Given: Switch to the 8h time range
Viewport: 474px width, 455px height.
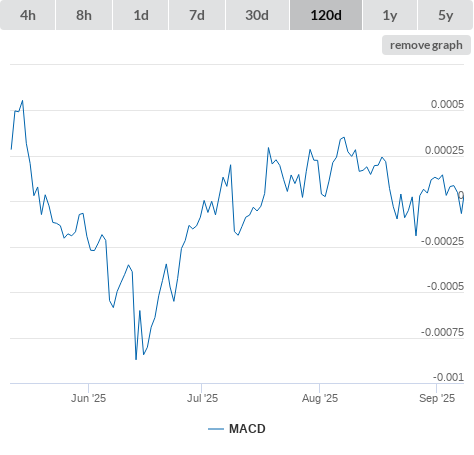Looking at the screenshot, I should pos(84,15).
